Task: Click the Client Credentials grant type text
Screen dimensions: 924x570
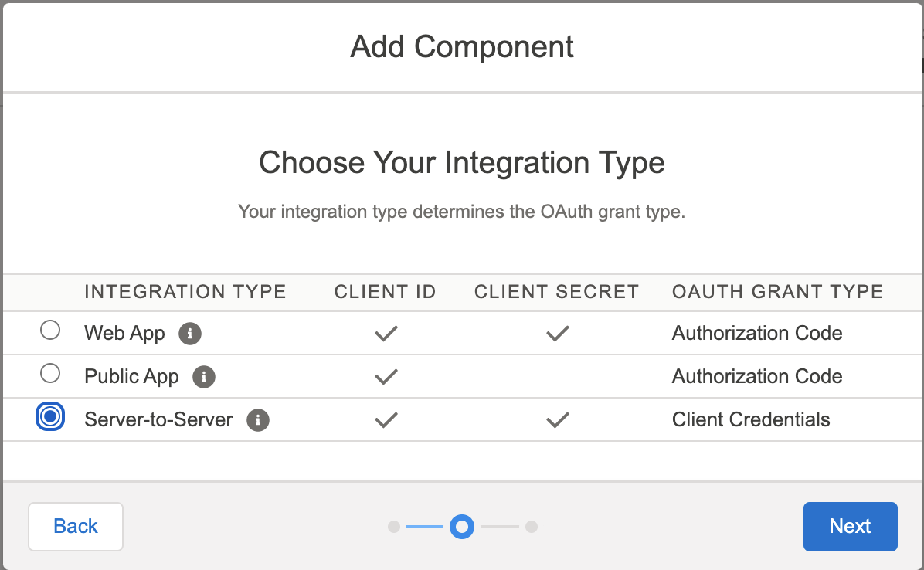Action: pyautogui.click(x=751, y=420)
